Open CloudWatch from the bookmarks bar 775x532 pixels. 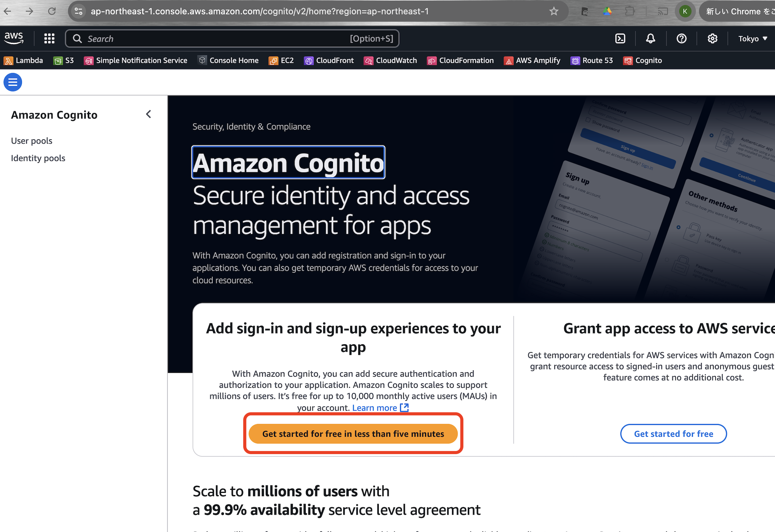390,60
